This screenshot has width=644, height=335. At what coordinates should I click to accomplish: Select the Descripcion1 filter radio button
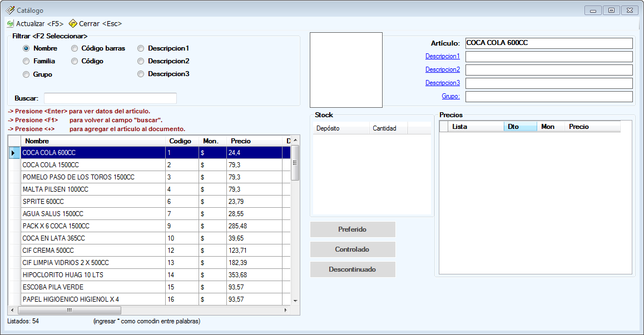(141, 48)
